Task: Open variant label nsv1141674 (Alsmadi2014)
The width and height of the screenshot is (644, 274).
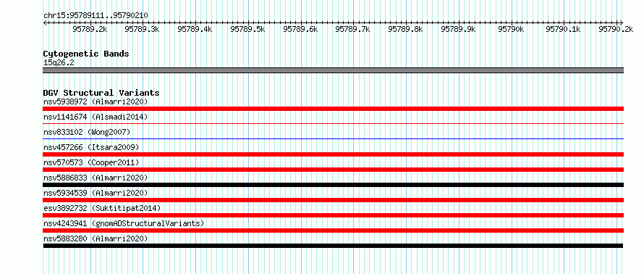Action: (x=96, y=117)
